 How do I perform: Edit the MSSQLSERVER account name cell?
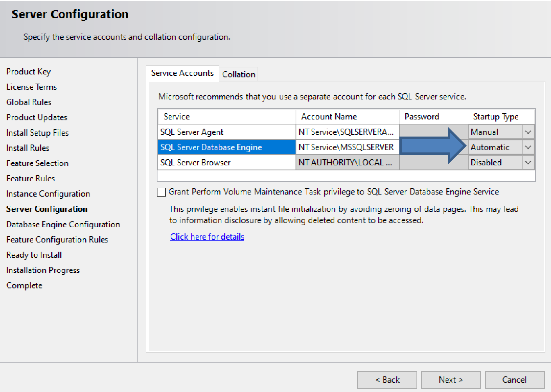[x=347, y=147]
